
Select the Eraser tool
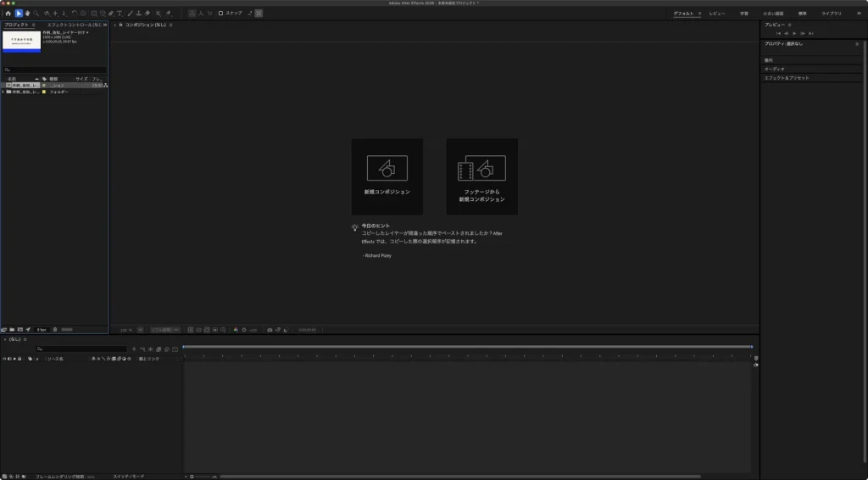tap(147, 14)
